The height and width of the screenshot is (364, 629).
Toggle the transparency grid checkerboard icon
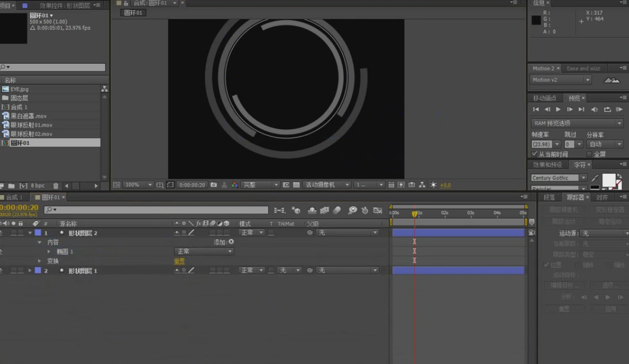[x=296, y=185]
